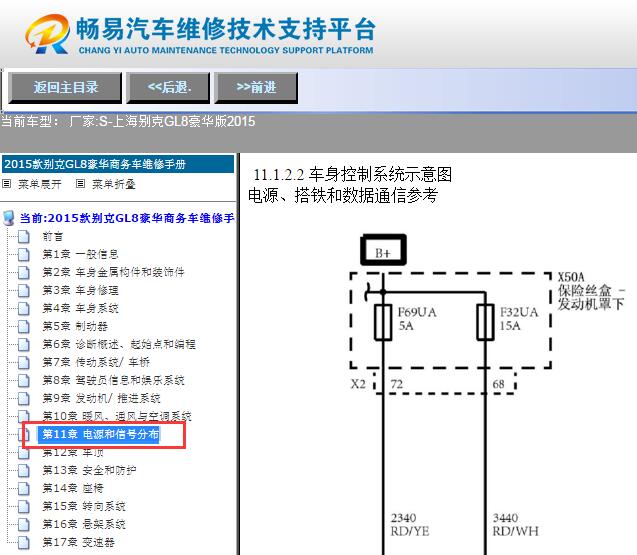Click document icon beside 第5章
This screenshot has width=637, height=555.
pyautogui.click(x=24, y=326)
